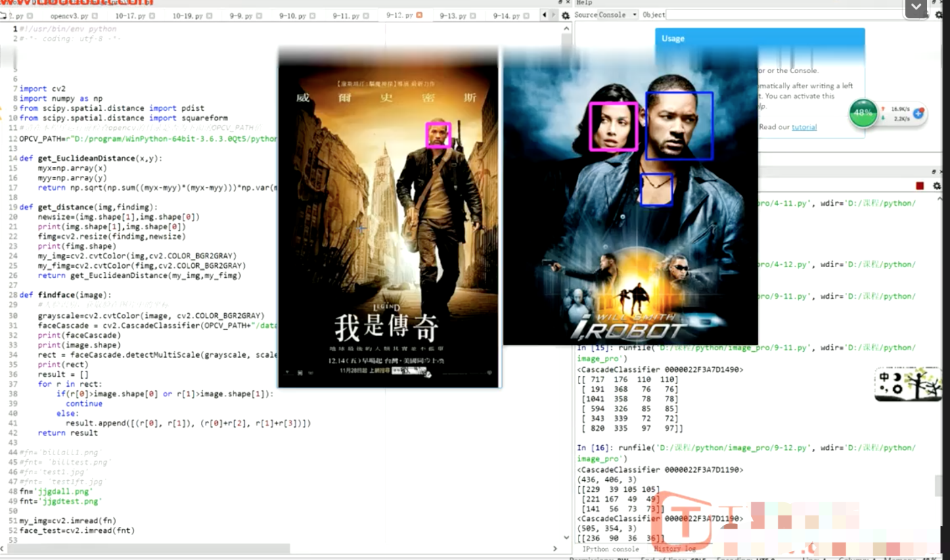Screen dimensions: 950x560
Task: Close the 10-17.py editor tab
Action: (x=152, y=16)
